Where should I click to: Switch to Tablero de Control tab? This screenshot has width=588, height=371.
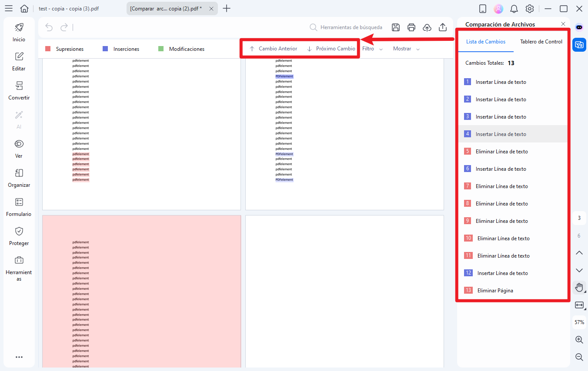(541, 41)
